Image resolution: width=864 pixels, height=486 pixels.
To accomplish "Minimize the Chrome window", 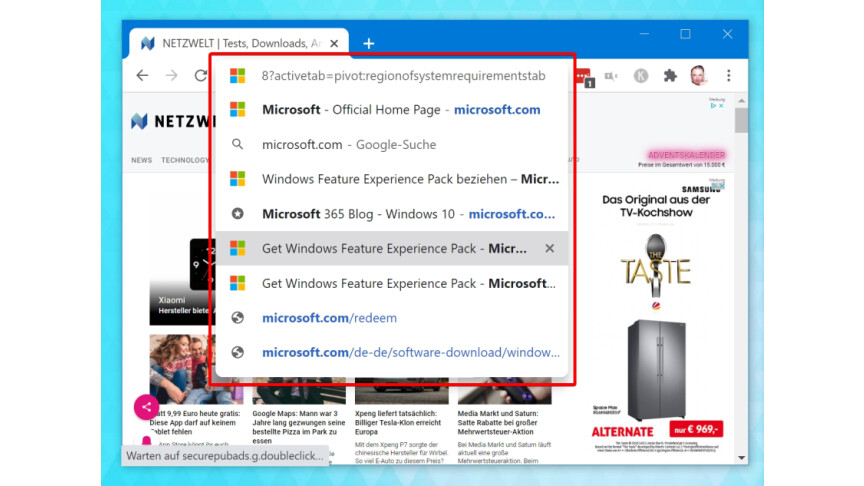I will coord(644,34).
